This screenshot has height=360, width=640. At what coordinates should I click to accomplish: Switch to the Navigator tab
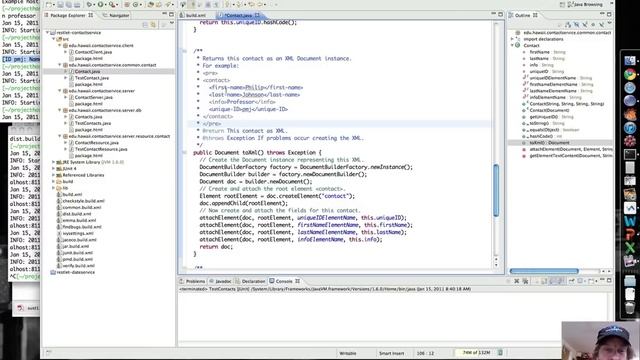(x=116, y=15)
